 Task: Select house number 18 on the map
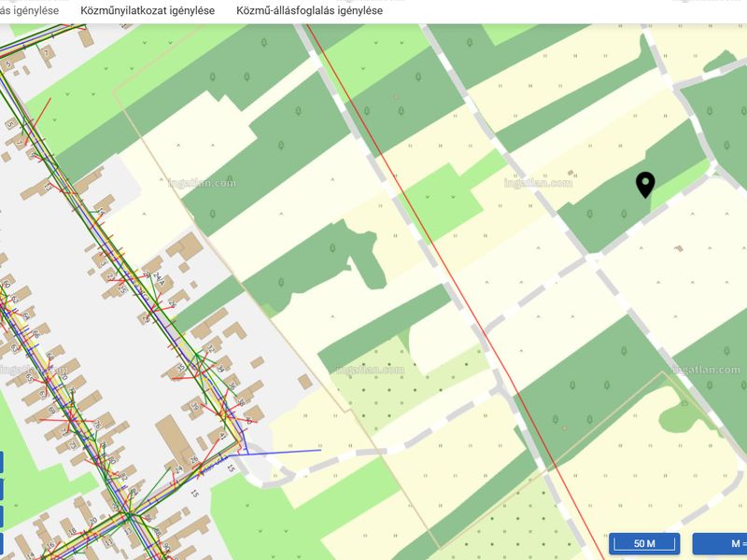coord(72,531)
